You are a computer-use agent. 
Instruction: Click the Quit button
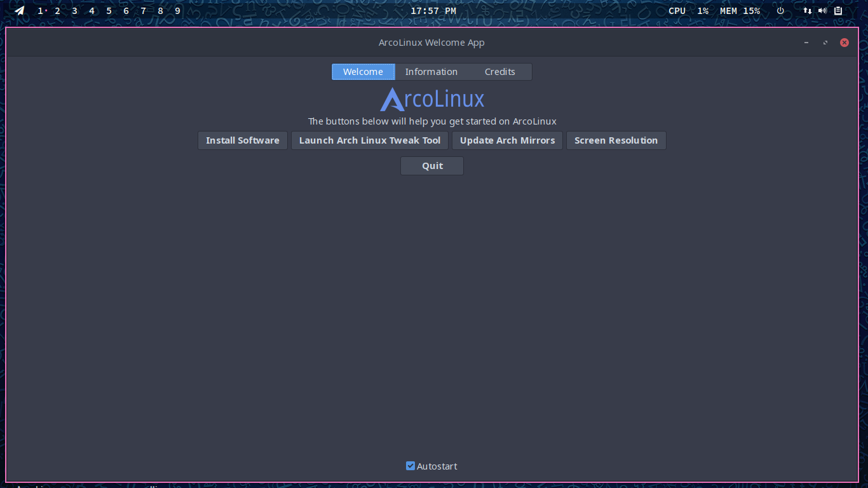coord(432,166)
